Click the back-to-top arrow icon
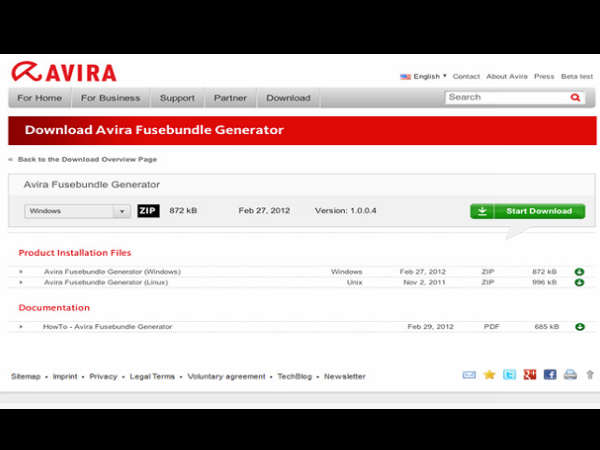The width and height of the screenshot is (600, 450). coord(590,375)
